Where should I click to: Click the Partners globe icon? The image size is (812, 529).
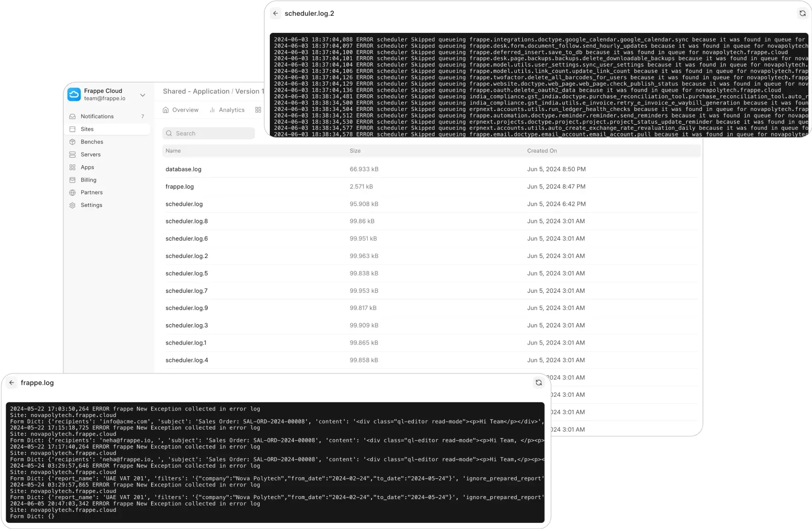click(x=73, y=193)
